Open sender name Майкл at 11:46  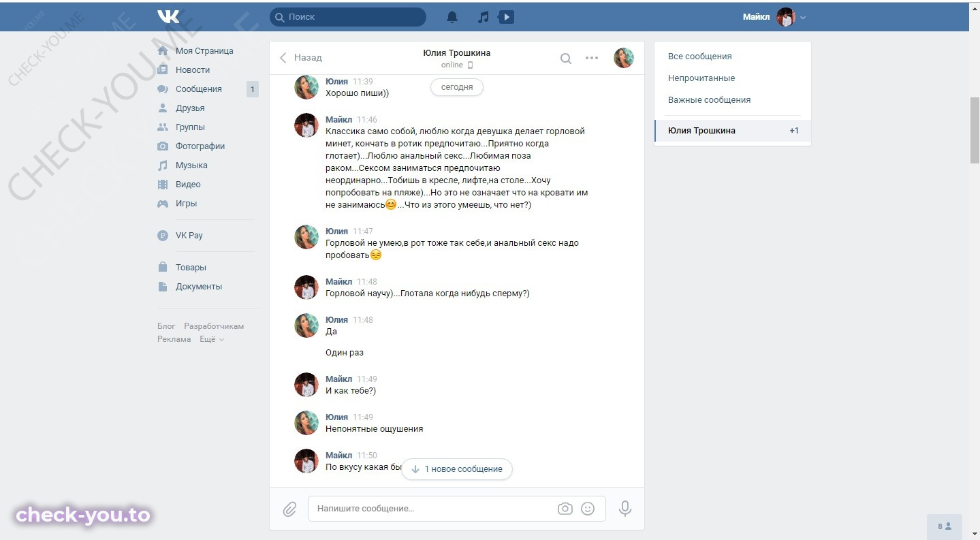pyautogui.click(x=339, y=120)
